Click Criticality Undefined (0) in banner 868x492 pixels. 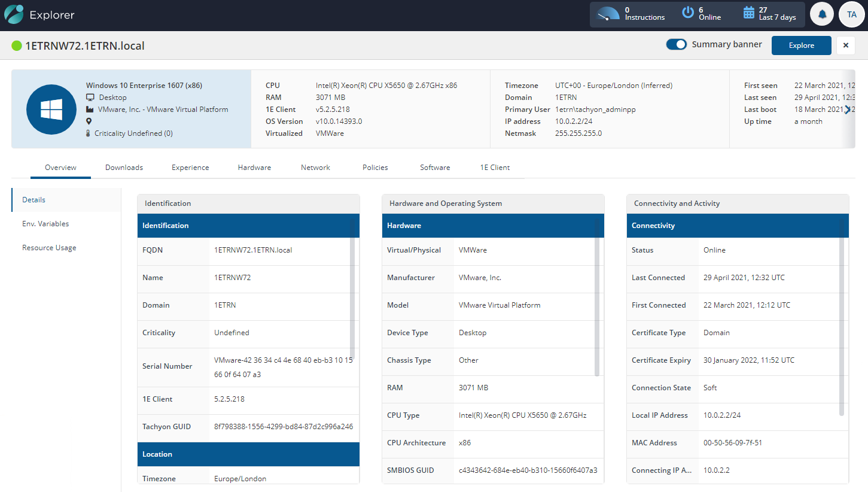pyautogui.click(x=133, y=133)
